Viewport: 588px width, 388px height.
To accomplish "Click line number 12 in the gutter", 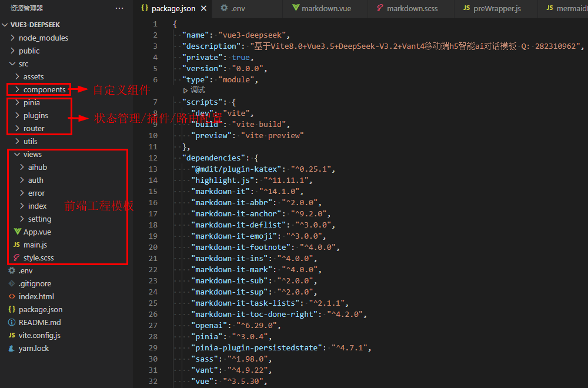I will tap(153, 158).
